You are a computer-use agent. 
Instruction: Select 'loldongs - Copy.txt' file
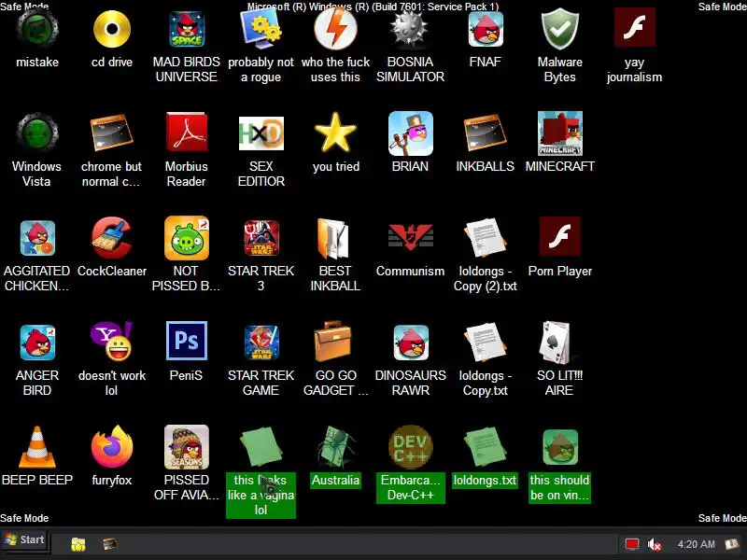coord(486,342)
